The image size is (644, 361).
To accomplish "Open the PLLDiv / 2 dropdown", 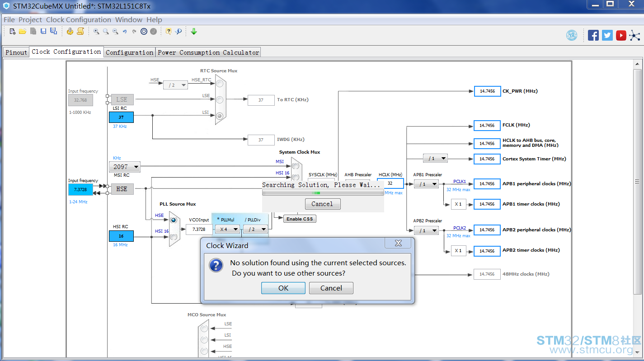I will [x=255, y=229].
